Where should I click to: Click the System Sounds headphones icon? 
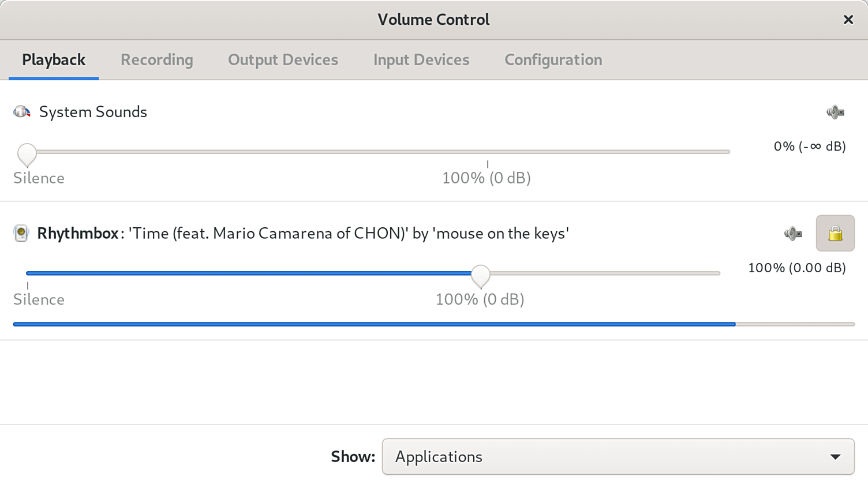point(22,112)
